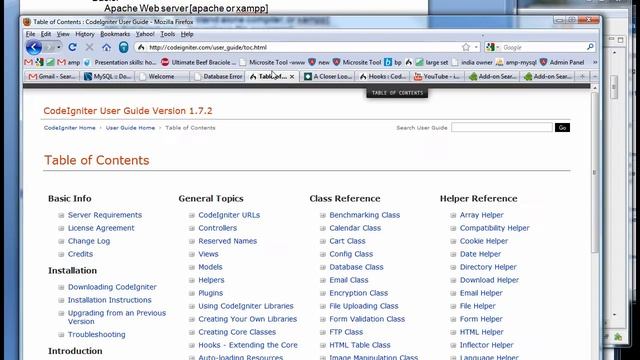Go back with the Firefox back arrow
The width and height of the screenshot is (640, 360).
pyautogui.click(x=34, y=47)
